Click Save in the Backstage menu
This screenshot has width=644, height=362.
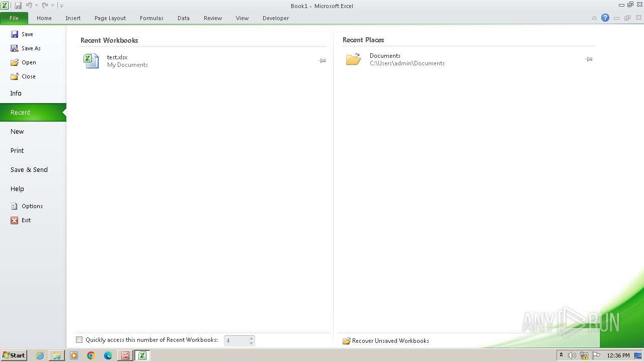click(22, 34)
